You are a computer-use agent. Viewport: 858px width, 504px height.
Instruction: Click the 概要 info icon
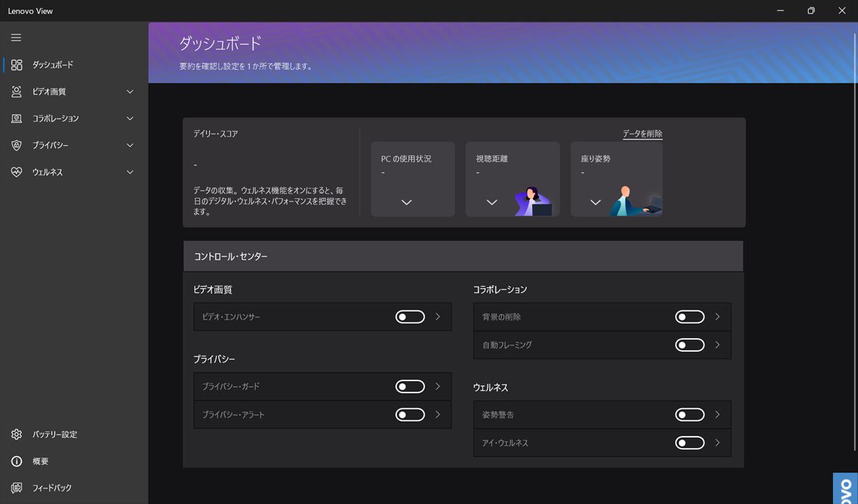(16, 461)
